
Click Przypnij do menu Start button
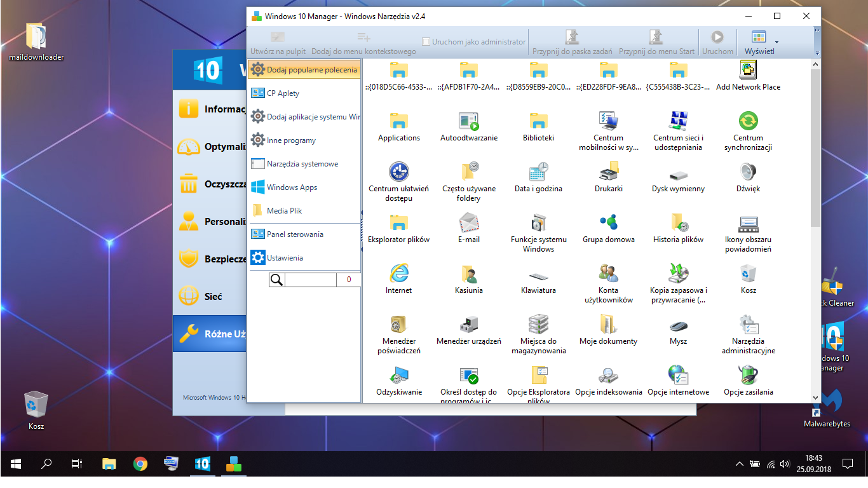(x=656, y=42)
